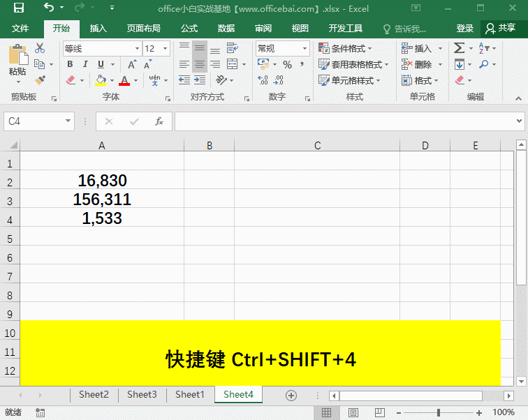Image resolution: width=528 pixels, height=420 pixels.
Task: Switch to Sheet2 tab
Action: click(x=94, y=395)
